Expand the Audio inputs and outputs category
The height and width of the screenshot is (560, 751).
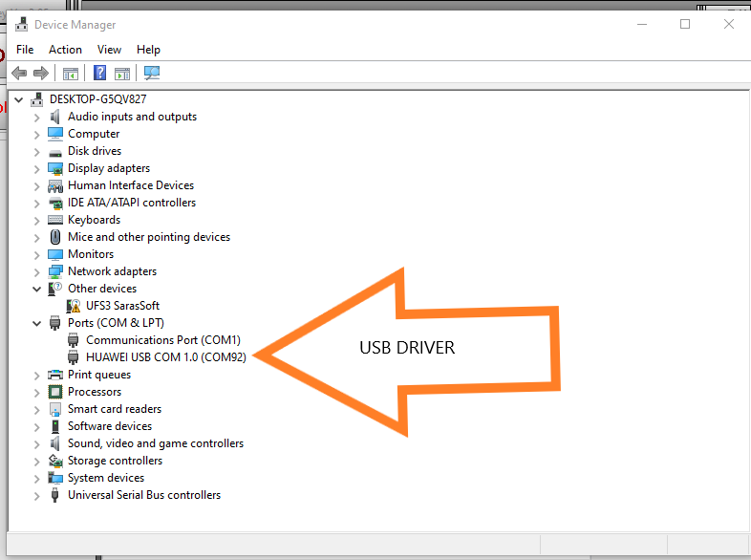coord(37,118)
